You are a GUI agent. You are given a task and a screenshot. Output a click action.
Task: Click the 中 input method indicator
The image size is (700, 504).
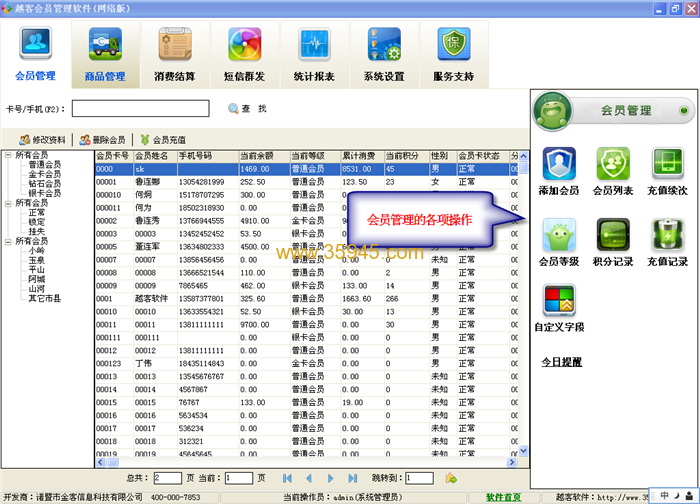pos(664,495)
